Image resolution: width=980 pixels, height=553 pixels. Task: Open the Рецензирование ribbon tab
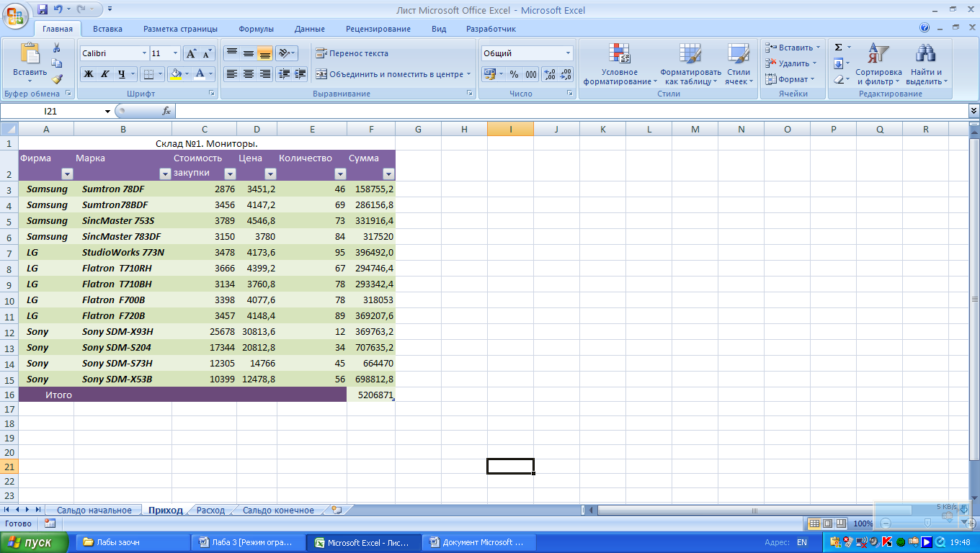[378, 29]
